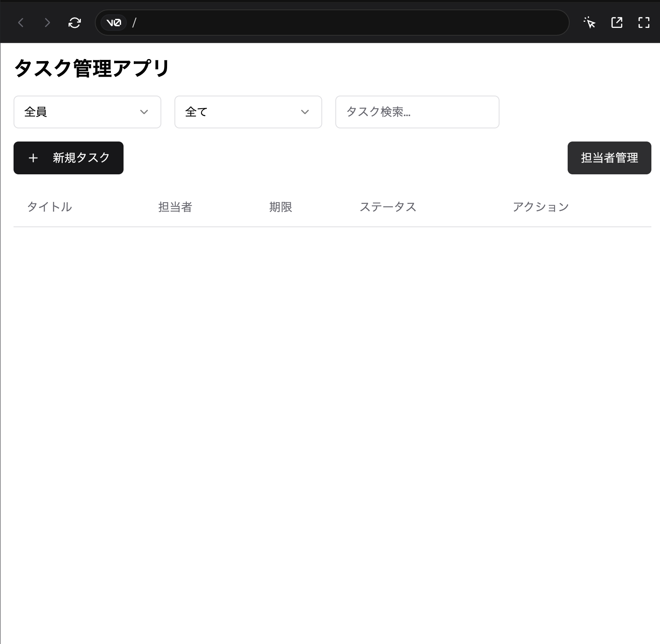Click the 期限 column header
Viewport: 660px width, 644px height.
(x=281, y=207)
